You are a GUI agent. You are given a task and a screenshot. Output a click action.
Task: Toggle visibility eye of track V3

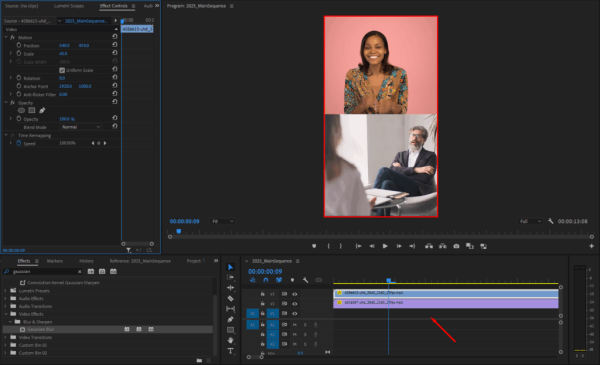click(x=295, y=294)
